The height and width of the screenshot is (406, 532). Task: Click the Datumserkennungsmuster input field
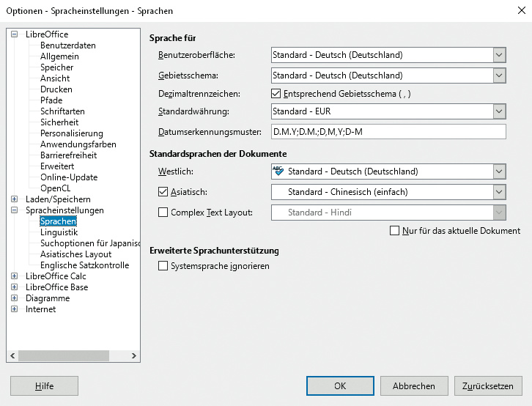click(x=388, y=132)
